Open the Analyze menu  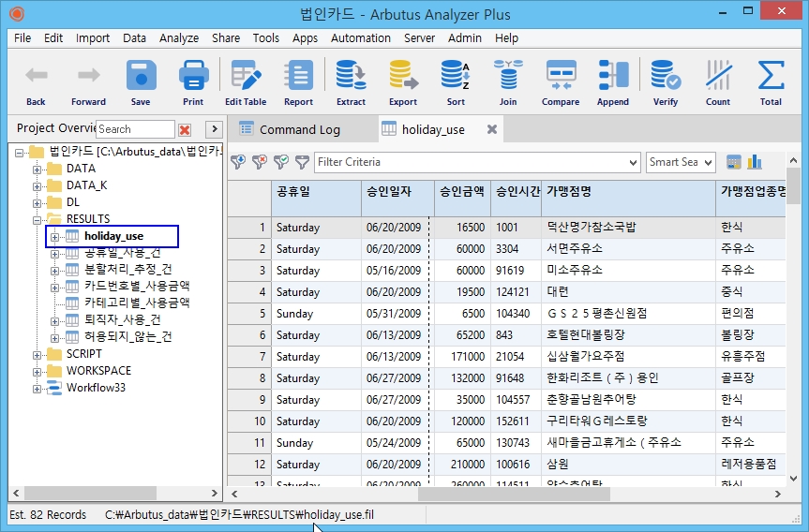pos(179,38)
